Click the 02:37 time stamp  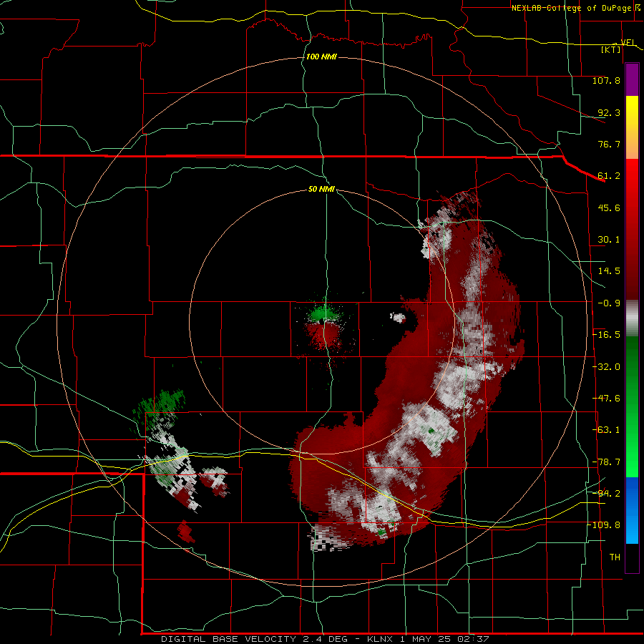click(474, 639)
